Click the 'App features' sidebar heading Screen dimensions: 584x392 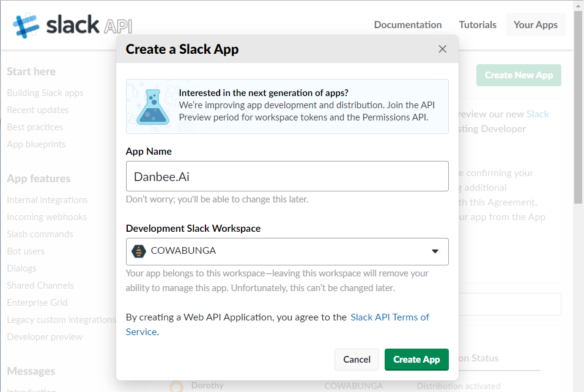tap(39, 179)
